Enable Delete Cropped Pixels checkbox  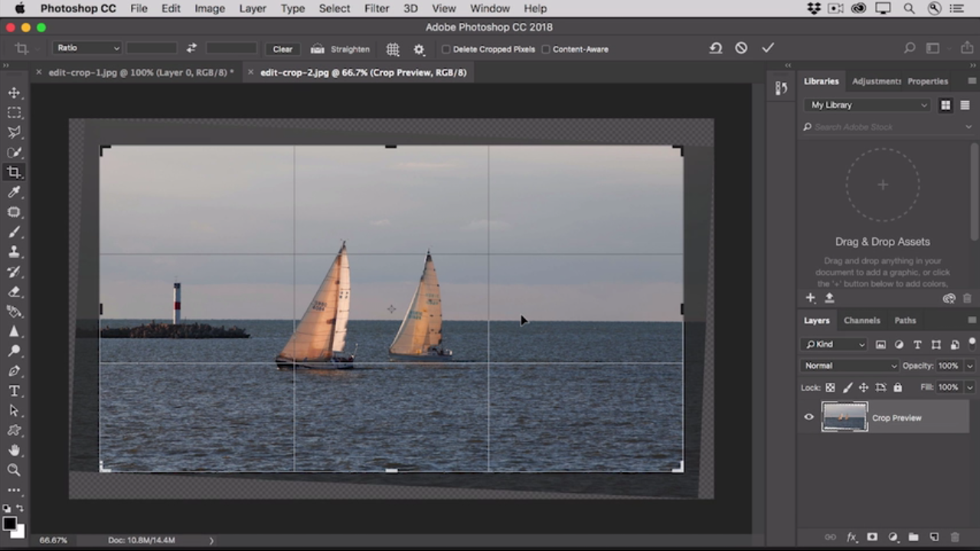[x=446, y=49]
